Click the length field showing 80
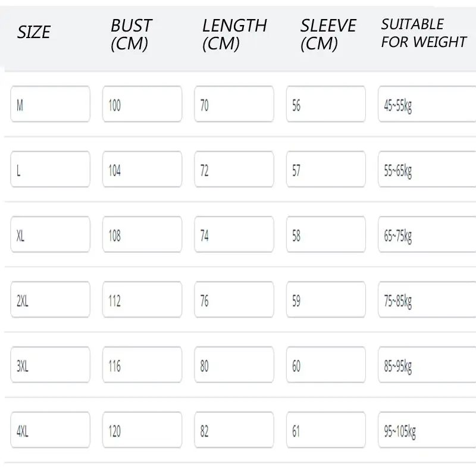The height and width of the screenshot is (476, 476). pyautogui.click(x=234, y=365)
